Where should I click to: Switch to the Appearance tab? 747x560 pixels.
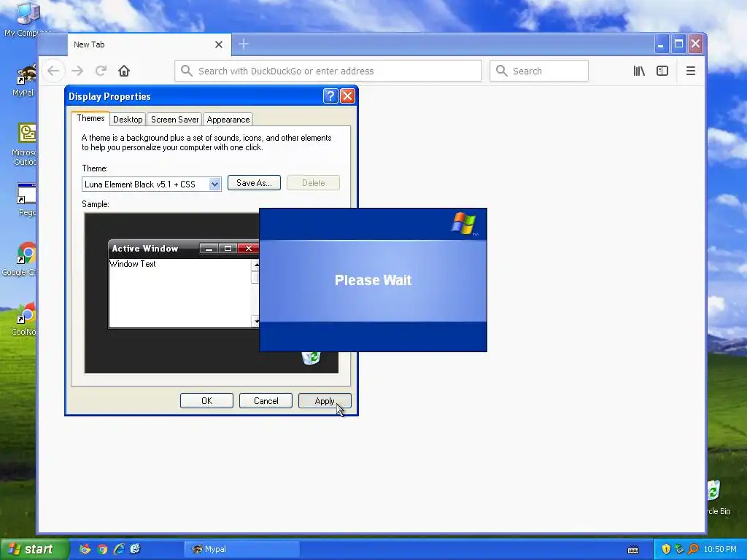coord(228,120)
